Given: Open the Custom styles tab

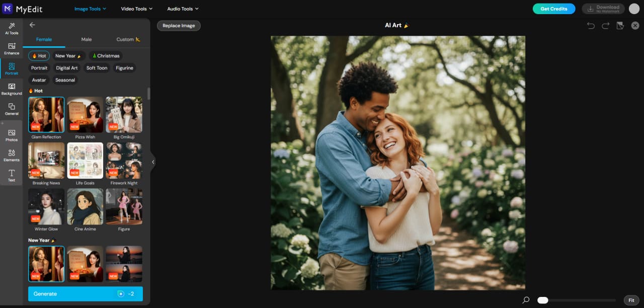Looking at the screenshot, I should pyautogui.click(x=126, y=39).
